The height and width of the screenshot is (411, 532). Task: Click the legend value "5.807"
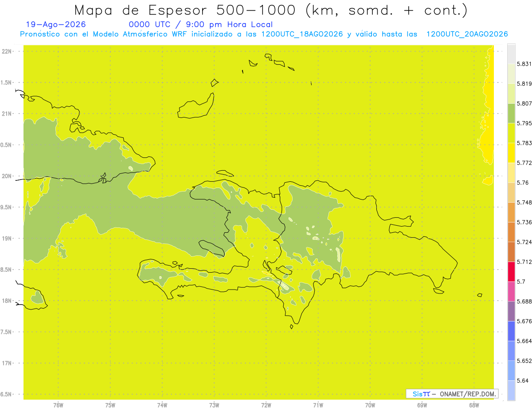point(524,103)
